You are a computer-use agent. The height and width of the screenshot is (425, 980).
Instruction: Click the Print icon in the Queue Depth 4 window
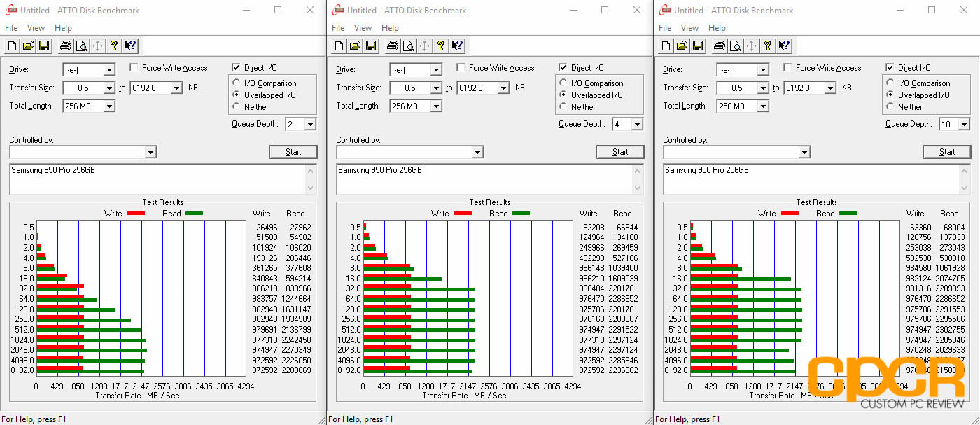pos(393,46)
